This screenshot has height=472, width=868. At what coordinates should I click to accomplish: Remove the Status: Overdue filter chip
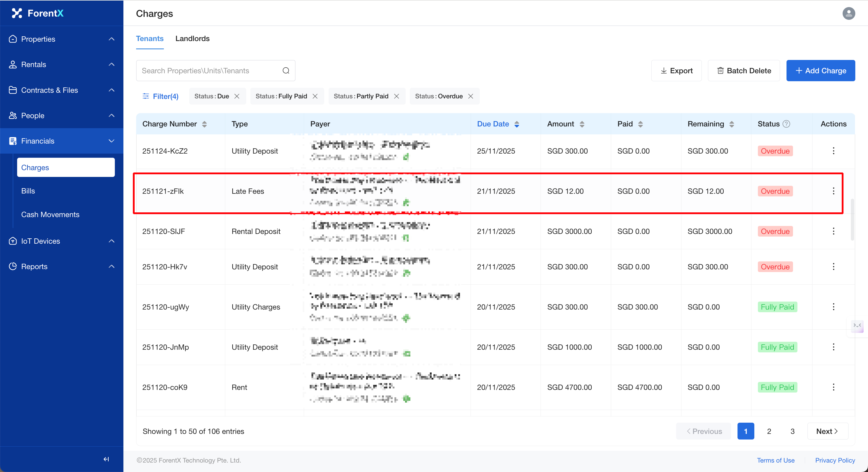coord(471,96)
